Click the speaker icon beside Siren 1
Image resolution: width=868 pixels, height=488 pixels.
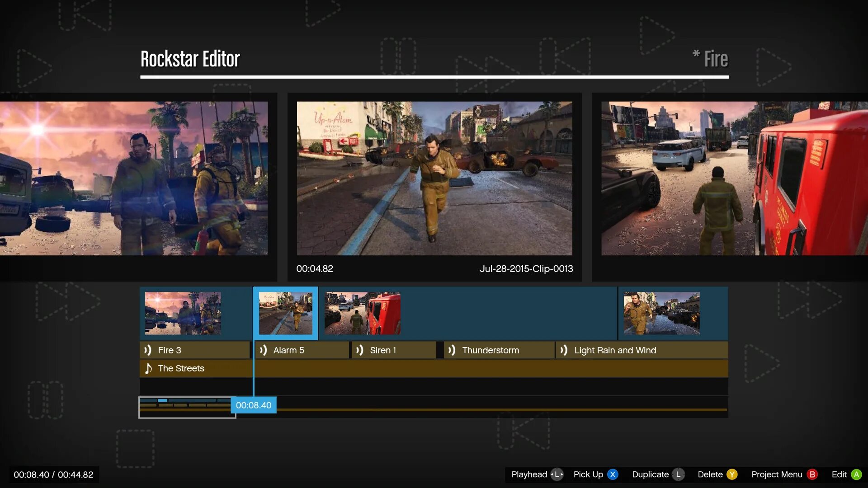pyautogui.click(x=361, y=350)
